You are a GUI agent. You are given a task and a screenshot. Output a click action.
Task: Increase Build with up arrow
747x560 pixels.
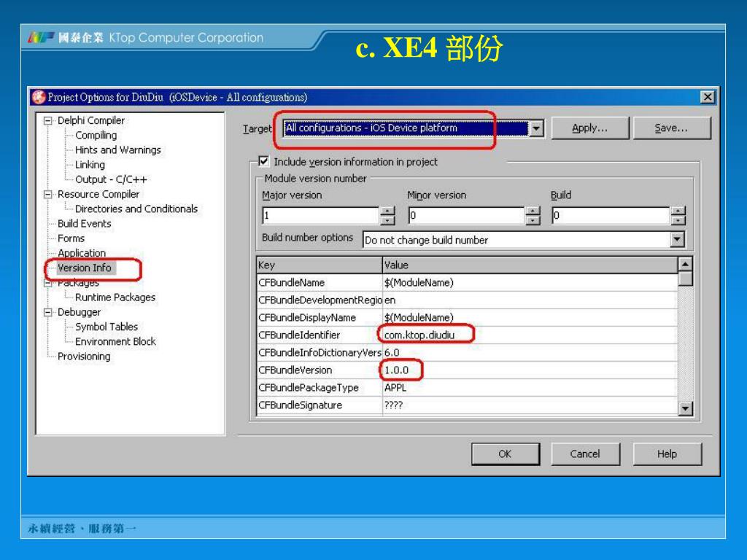[678, 211]
